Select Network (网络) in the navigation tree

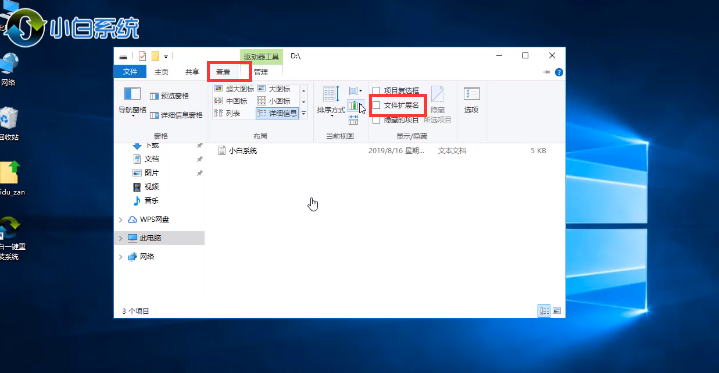pyautogui.click(x=146, y=256)
